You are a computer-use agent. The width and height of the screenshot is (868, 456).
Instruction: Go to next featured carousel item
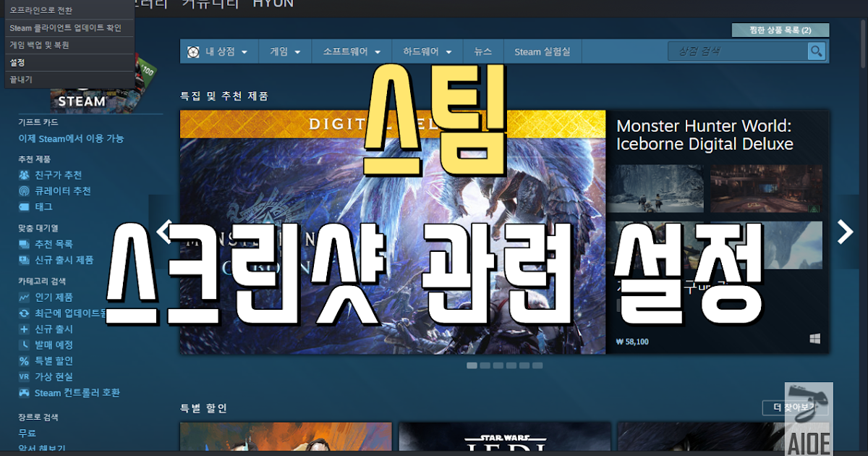[845, 232]
